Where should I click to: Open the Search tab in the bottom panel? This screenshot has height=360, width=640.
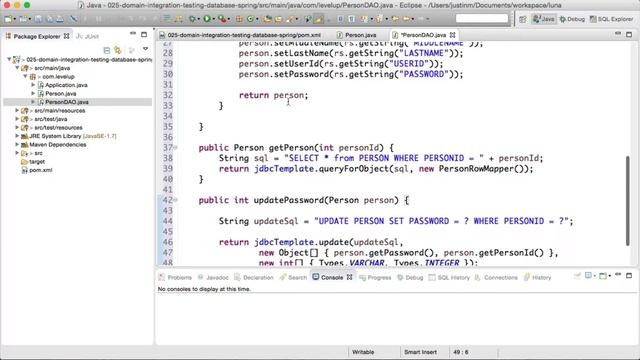pos(293,277)
